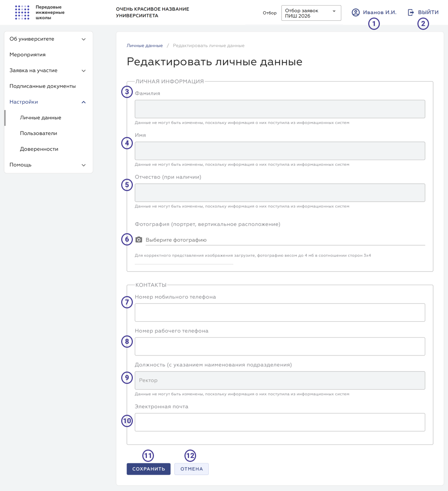Click the Сохранить button
The width and height of the screenshot is (448, 491).
[149, 469]
